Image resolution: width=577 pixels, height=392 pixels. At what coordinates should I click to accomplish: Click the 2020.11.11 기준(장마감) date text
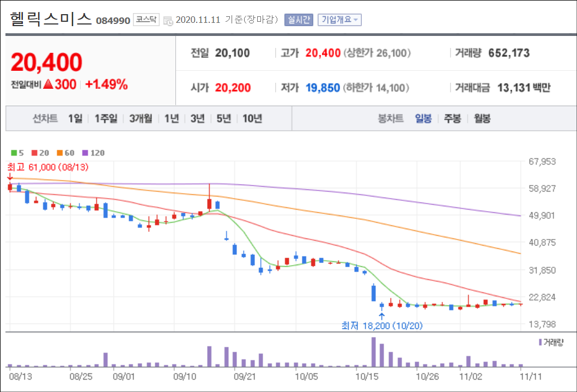[227, 20]
